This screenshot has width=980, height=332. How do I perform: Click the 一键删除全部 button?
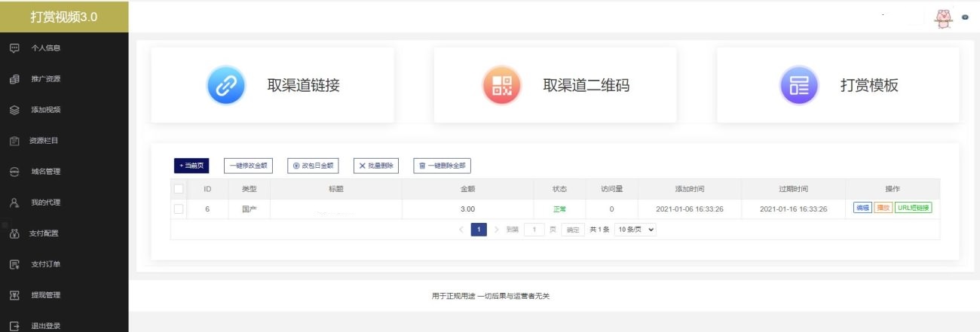click(x=442, y=166)
